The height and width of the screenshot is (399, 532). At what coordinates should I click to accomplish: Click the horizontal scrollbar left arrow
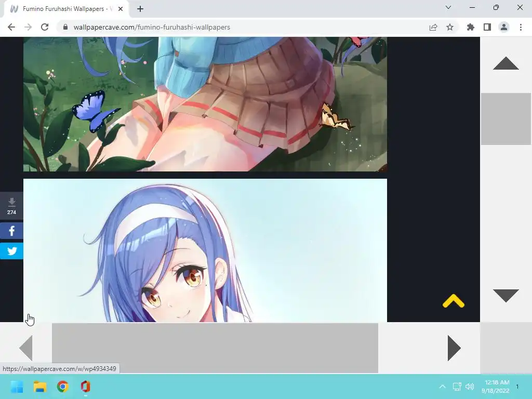point(26,348)
